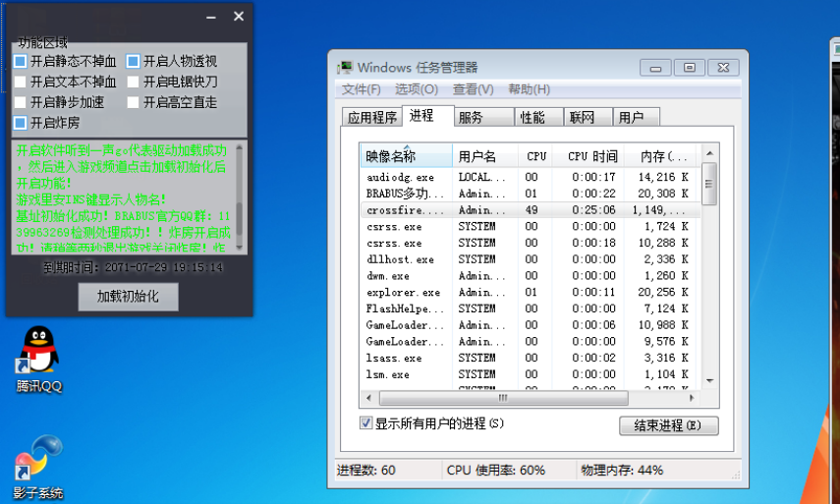840x504 pixels.
Task: Open the 帮助(H) menu
Action: click(529, 89)
